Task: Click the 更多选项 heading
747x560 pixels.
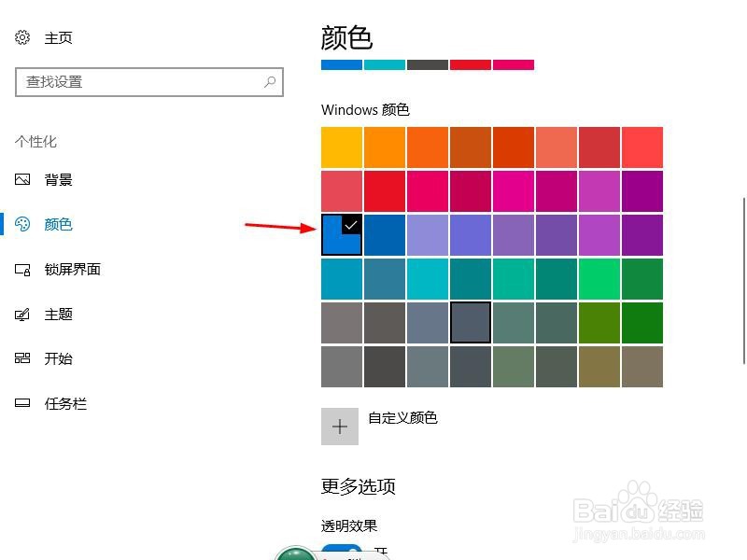Action: (x=359, y=486)
